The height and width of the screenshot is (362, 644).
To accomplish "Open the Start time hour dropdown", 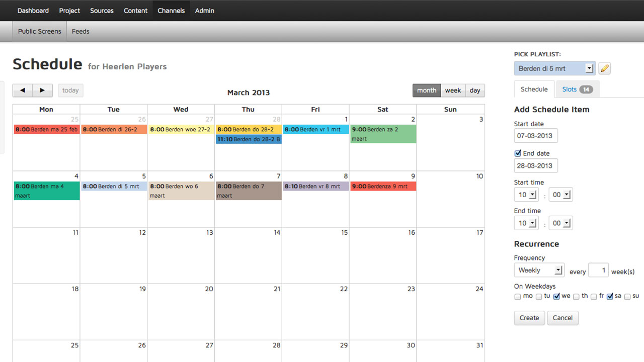I will (526, 195).
